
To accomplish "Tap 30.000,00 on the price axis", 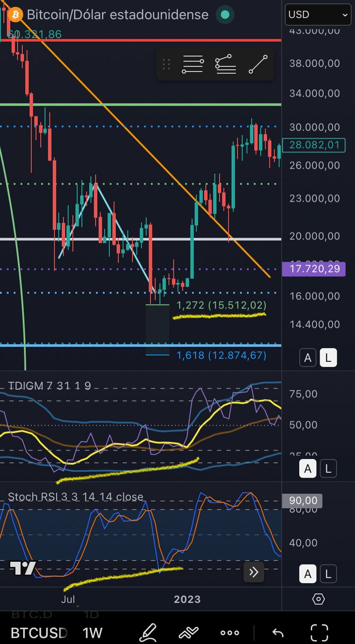I will pos(314,127).
